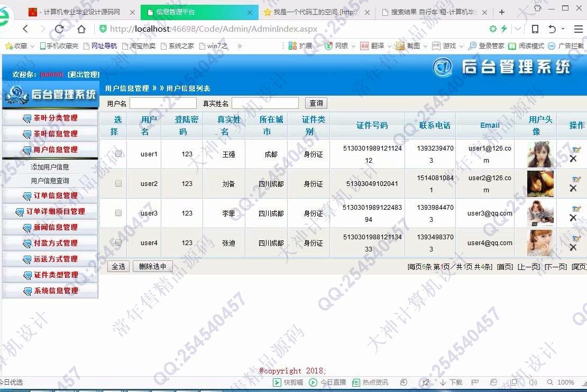Click delete X icon for user4
The width and height of the screenshot is (587, 392).
pos(573,248)
